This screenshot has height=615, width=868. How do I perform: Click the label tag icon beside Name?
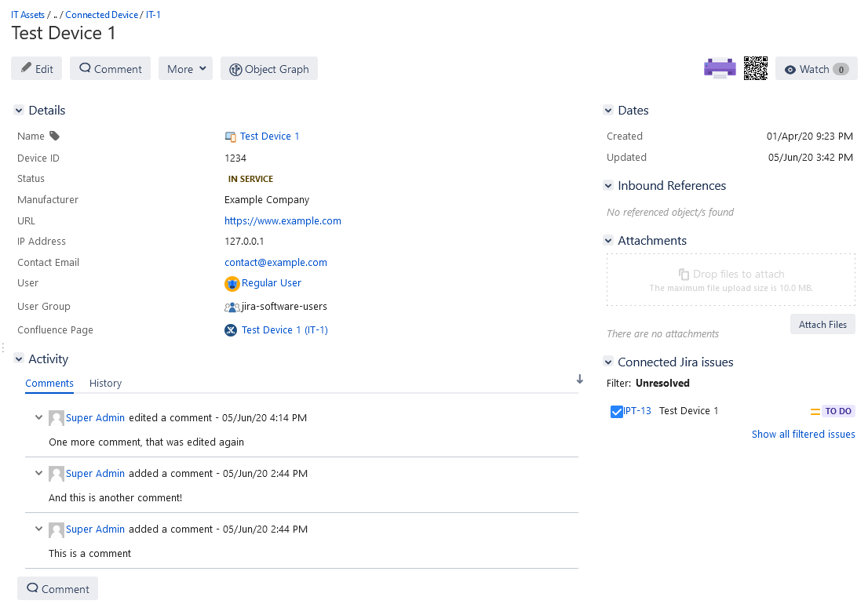coord(54,136)
